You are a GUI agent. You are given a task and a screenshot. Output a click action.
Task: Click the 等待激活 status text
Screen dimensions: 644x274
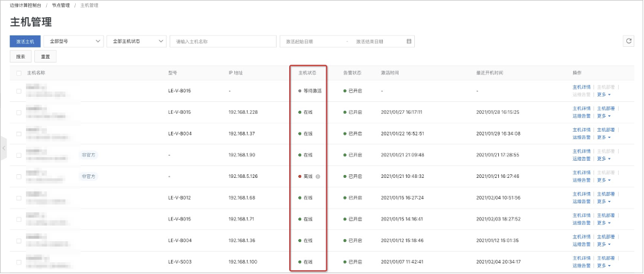(x=312, y=91)
